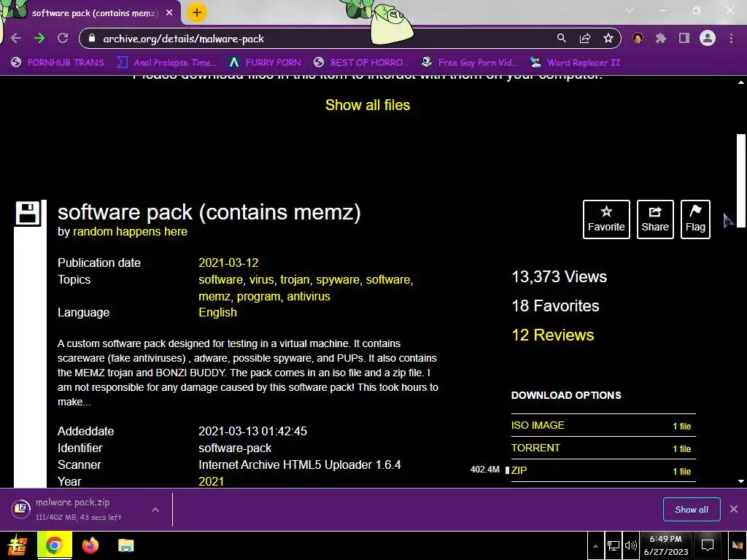747x560 pixels.
Task: Open the virus topic link
Action: [262, 279]
